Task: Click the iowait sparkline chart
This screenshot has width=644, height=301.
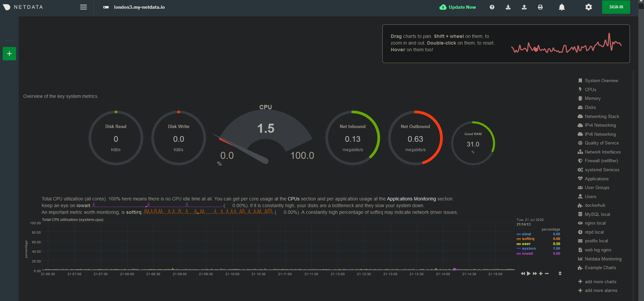Action: point(157,205)
